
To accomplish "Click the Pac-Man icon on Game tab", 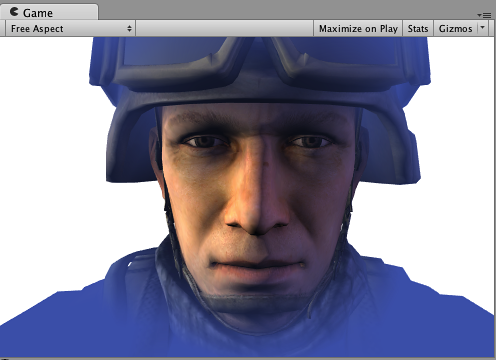I will 14,12.
